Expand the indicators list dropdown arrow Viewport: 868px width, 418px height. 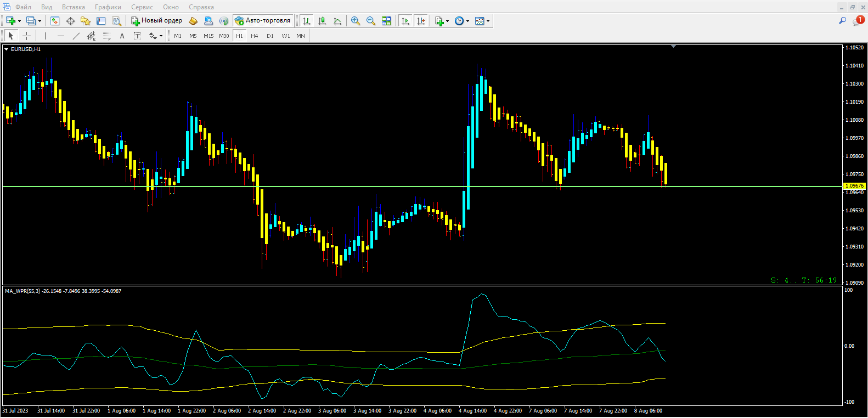pos(448,21)
